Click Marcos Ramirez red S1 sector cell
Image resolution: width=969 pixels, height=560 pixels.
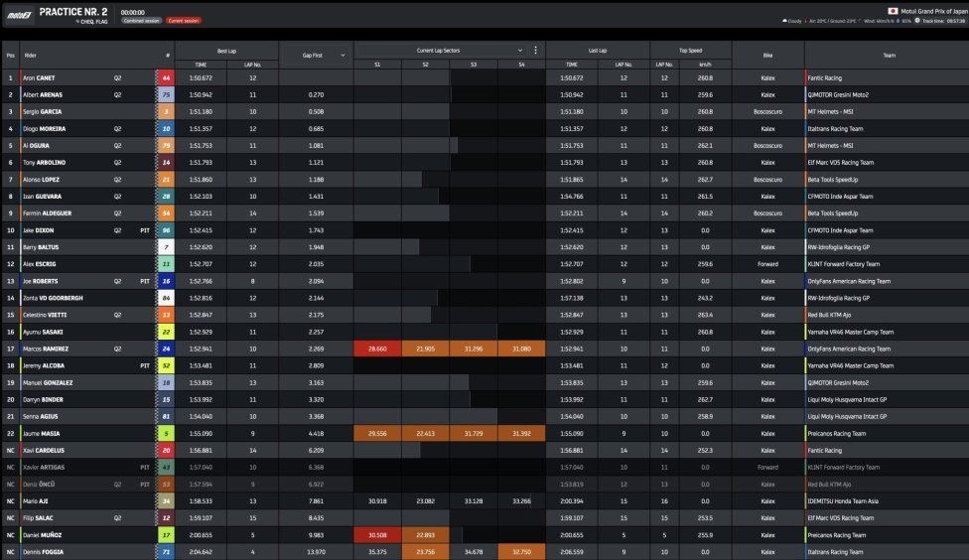pos(377,349)
